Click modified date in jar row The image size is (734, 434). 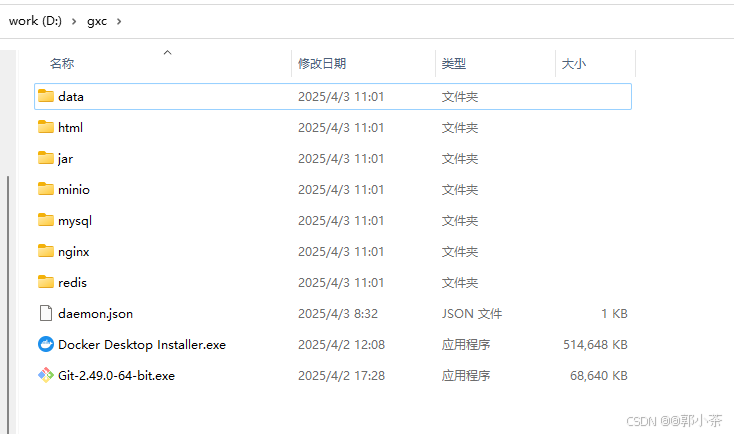tap(341, 159)
